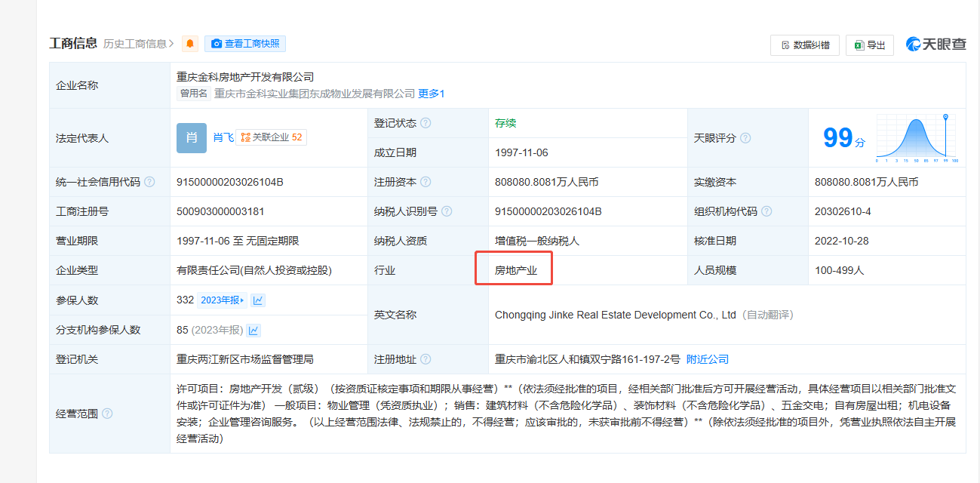Click the 工商信息 section heading

click(73, 43)
